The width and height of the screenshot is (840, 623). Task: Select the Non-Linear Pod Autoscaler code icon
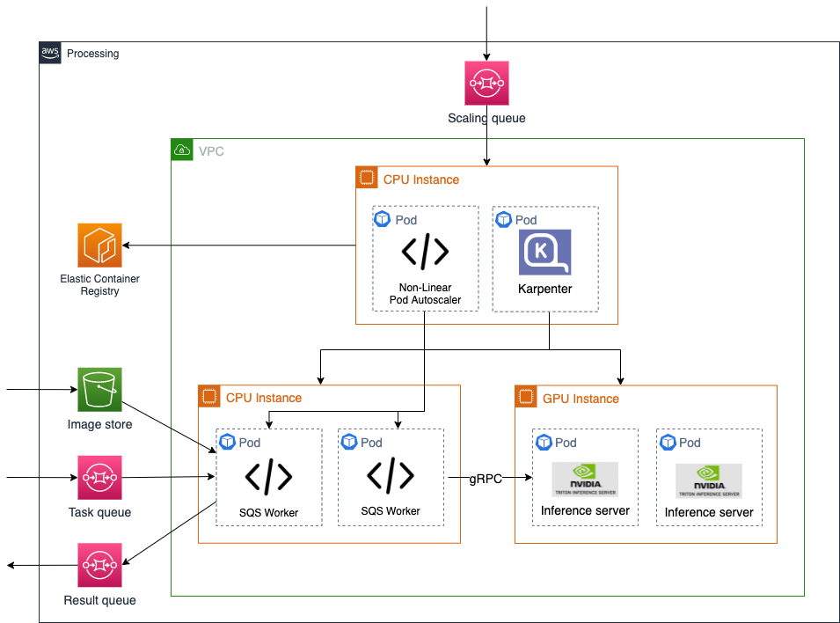[426, 253]
